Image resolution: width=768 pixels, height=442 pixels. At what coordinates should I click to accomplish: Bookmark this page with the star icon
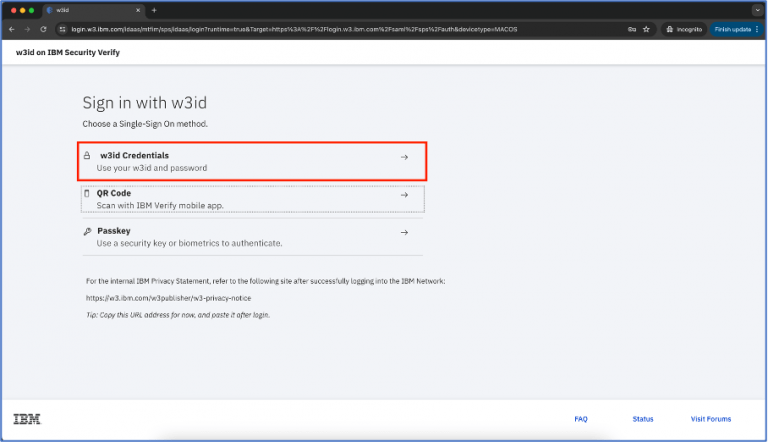[x=646, y=29]
